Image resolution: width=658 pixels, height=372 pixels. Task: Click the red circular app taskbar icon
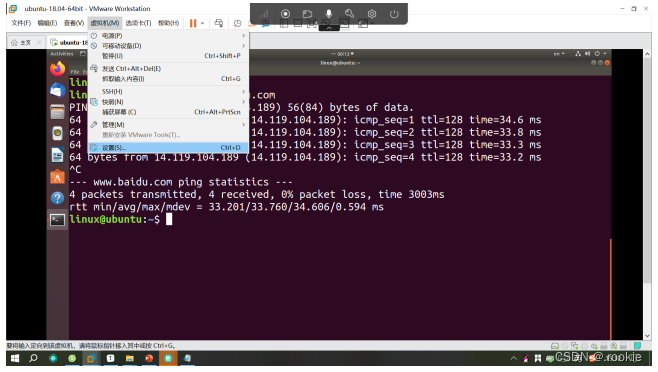[149, 359]
